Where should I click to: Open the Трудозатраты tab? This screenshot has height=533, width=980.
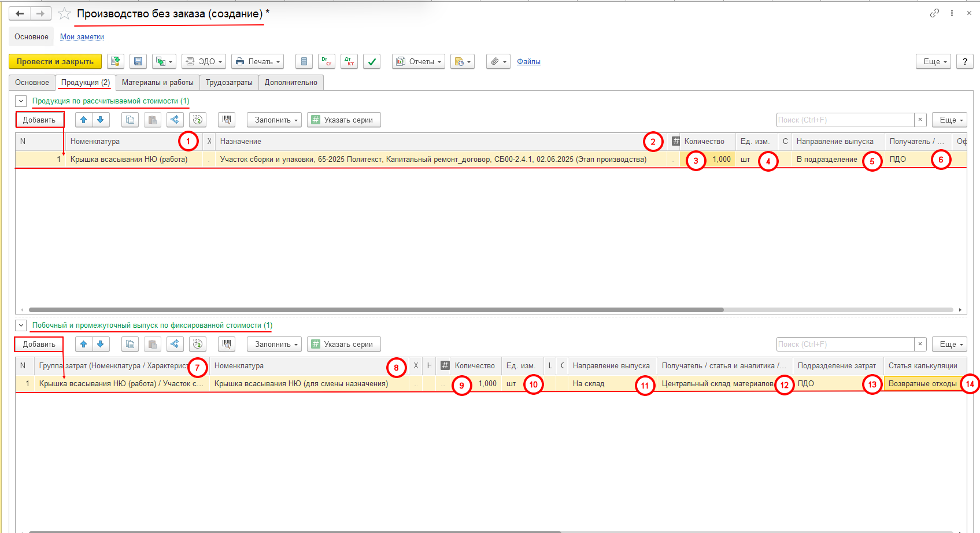click(x=229, y=83)
